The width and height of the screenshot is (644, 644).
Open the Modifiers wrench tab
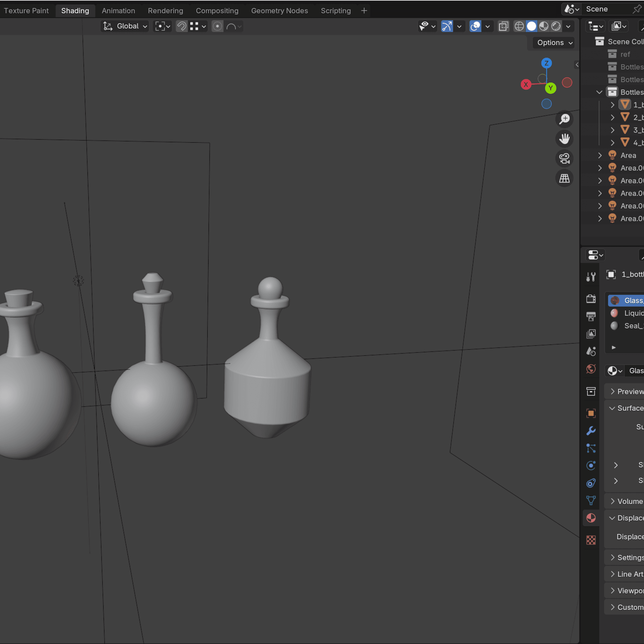click(x=591, y=431)
